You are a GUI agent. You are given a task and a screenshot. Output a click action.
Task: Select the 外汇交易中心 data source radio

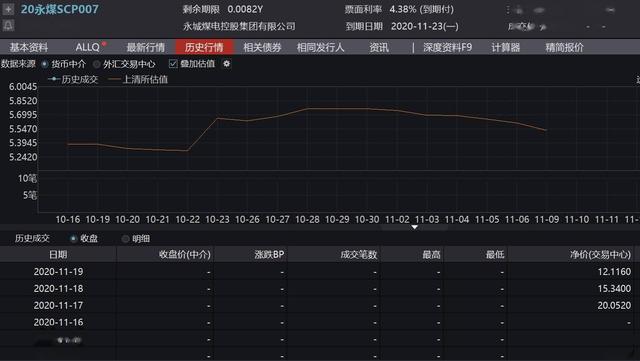97,64
